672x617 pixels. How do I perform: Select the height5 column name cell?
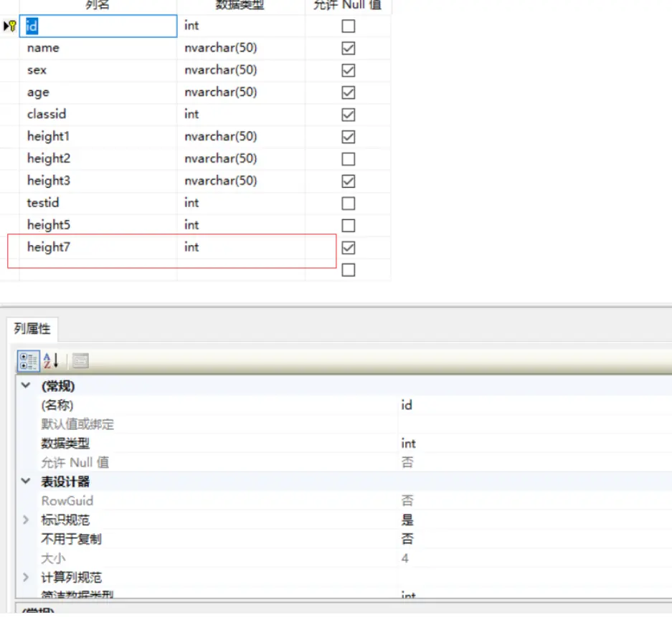click(x=98, y=225)
